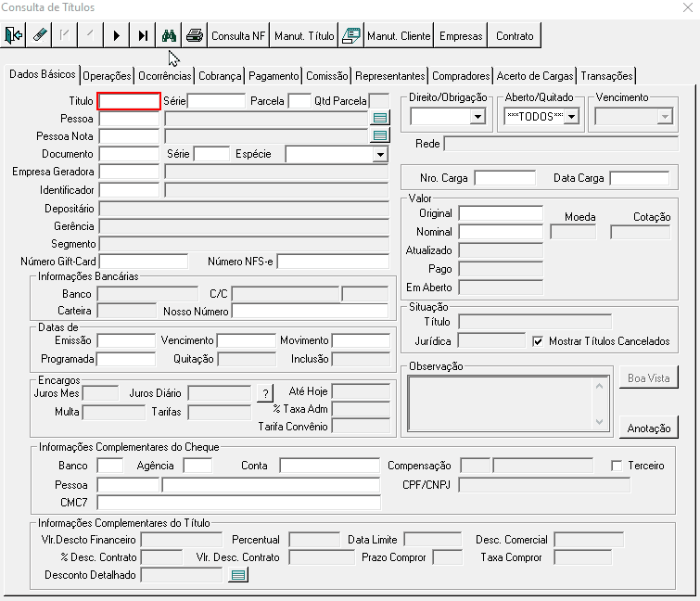Image resolution: width=700 pixels, height=601 pixels.
Task: Open the Espécie dropdown
Action: (x=380, y=155)
